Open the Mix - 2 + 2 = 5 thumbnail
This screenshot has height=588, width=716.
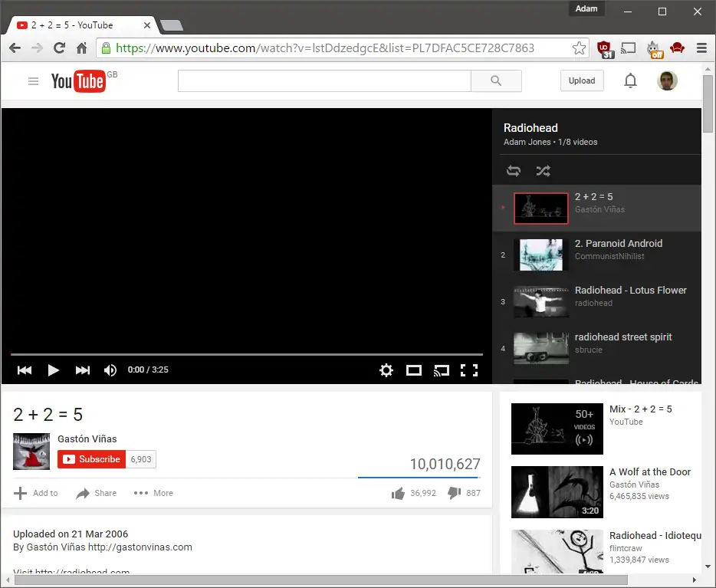tap(557, 429)
